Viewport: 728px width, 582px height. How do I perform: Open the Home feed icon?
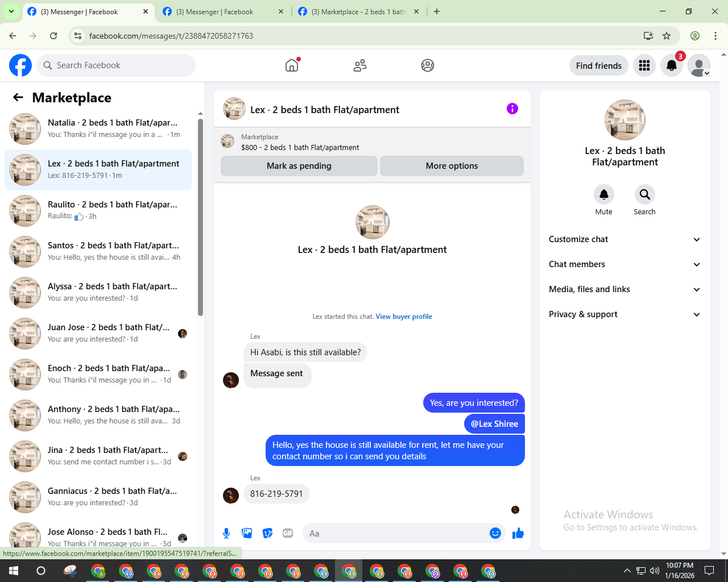coord(292,65)
